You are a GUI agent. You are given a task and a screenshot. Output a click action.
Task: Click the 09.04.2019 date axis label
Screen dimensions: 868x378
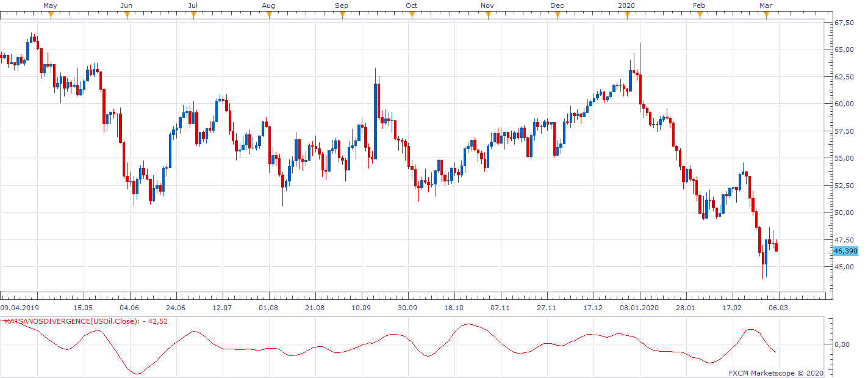(20, 308)
